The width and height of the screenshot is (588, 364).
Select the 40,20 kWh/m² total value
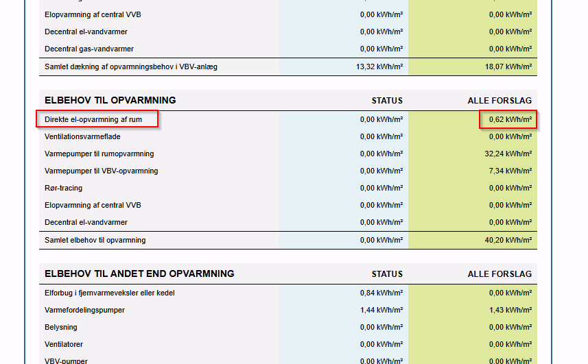tap(508, 240)
